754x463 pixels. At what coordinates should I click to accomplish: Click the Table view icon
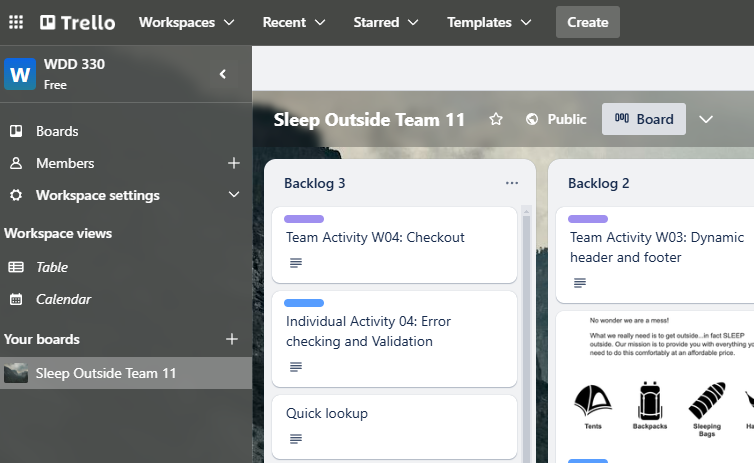(16, 267)
